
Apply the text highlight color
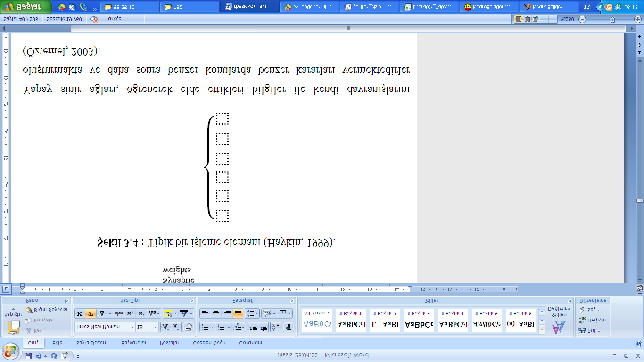(168, 313)
